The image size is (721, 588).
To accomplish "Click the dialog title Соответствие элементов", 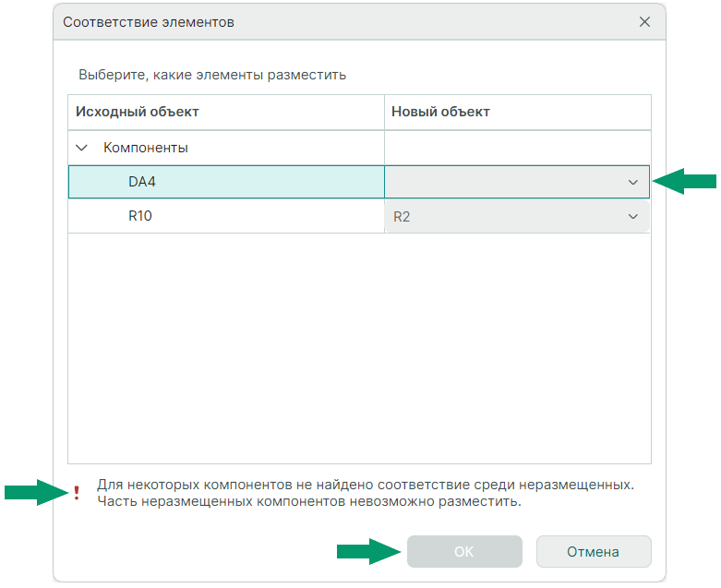I will 149,21.
